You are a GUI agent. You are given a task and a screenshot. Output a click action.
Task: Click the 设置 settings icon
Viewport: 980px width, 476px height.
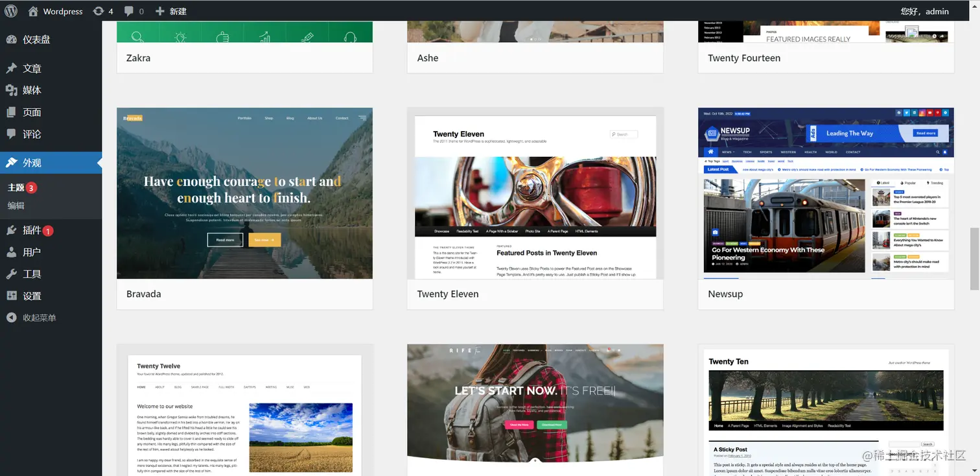[11, 296]
